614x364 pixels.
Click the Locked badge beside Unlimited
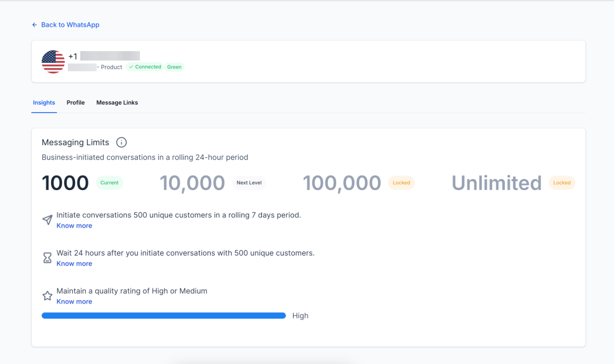click(x=562, y=183)
